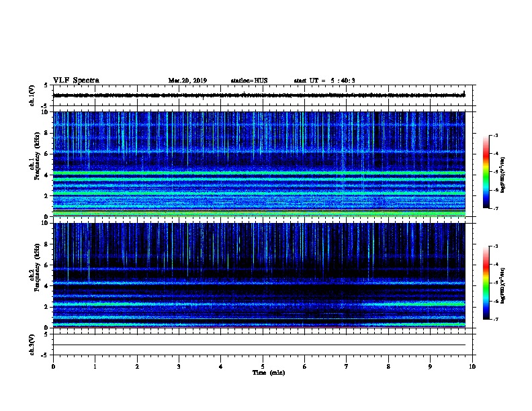Click time axis tick label "3"
532x411 pixels.
click(179, 367)
